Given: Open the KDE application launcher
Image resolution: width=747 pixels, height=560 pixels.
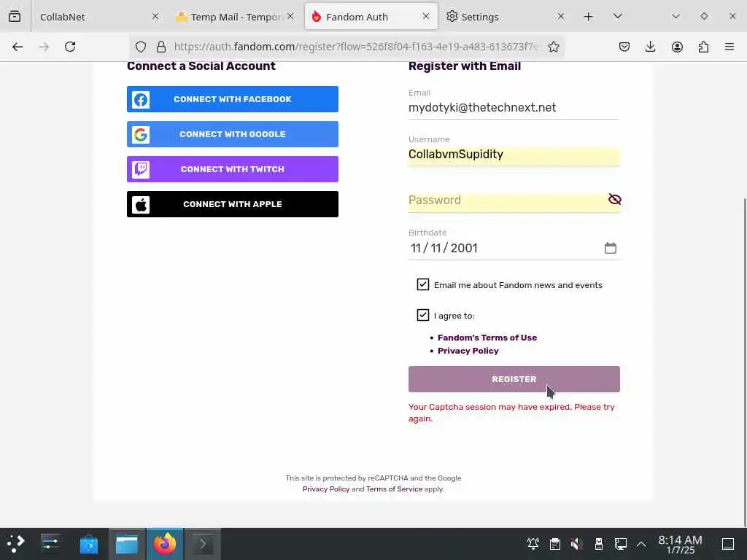Looking at the screenshot, I should coord(16,544).
